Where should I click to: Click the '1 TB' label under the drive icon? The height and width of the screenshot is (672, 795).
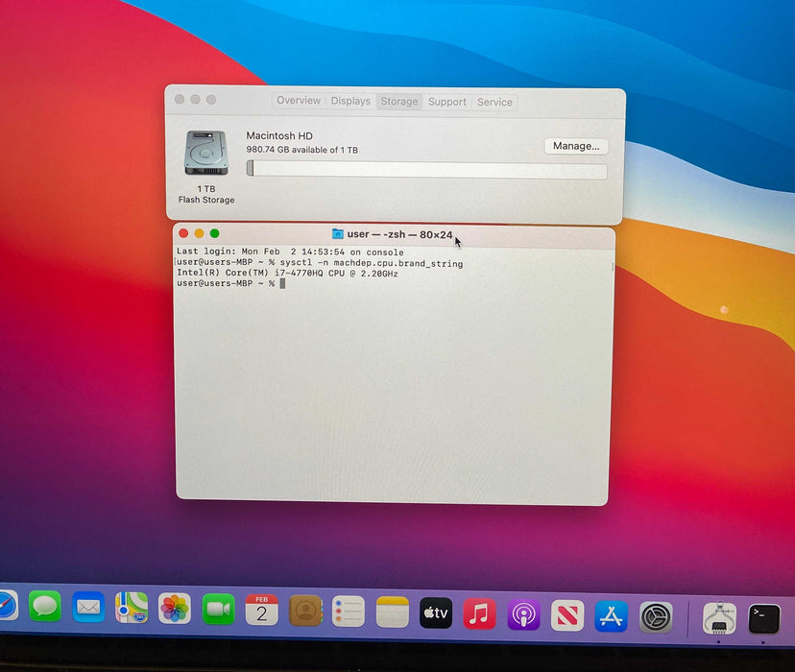tap(206, 188)
